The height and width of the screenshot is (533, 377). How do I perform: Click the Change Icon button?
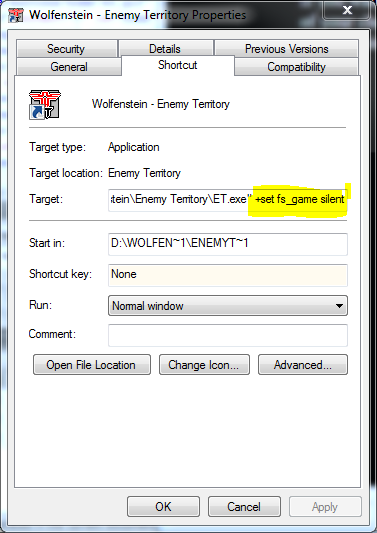pyautogui.click(x=204, y=365)
